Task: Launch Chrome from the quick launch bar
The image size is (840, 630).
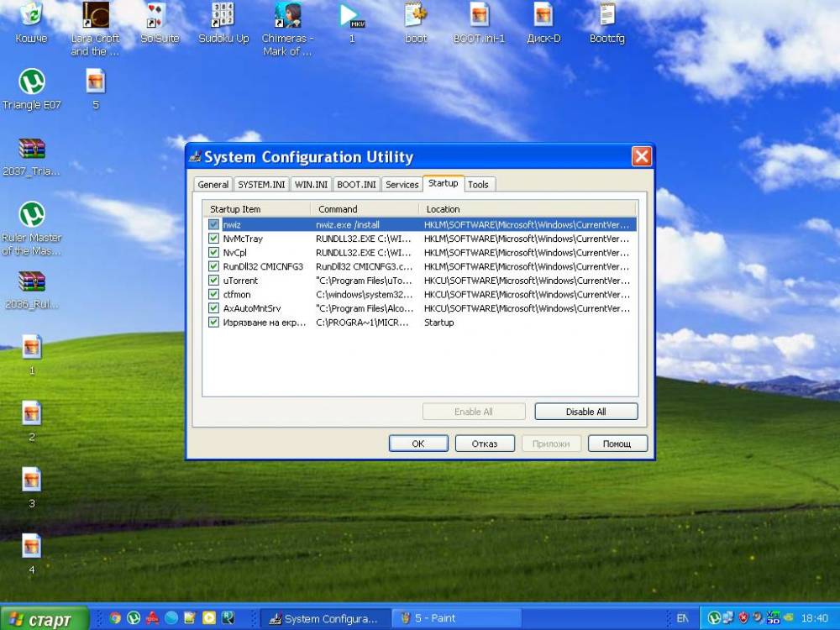Action: pos(114,617)
